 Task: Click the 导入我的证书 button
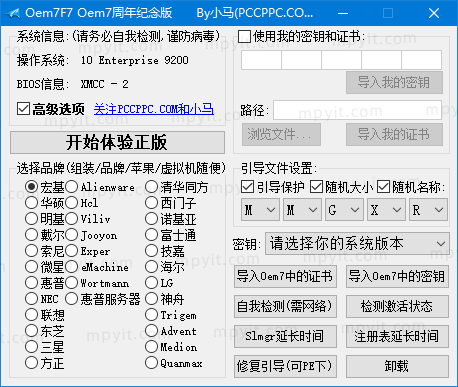394,134
